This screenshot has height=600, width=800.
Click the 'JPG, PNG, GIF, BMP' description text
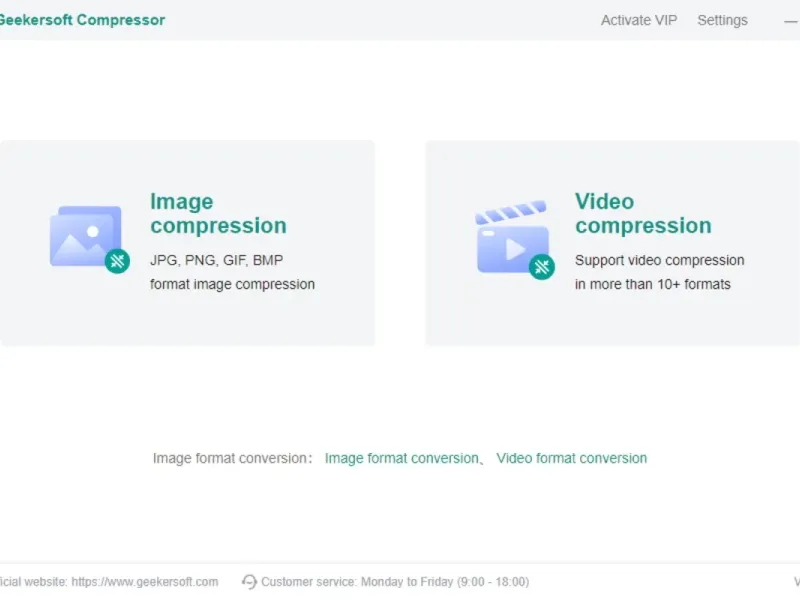[x=216, y=260]
